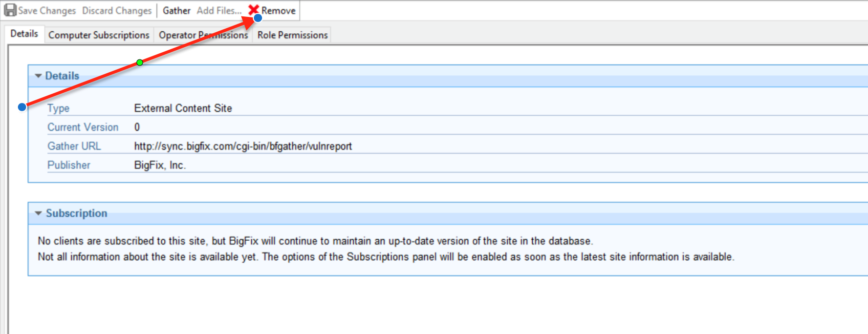The height and width of the screenshot is (334, 868).
Task: Collapse the Subscription section triangle
Action: (x=38, y=213)
